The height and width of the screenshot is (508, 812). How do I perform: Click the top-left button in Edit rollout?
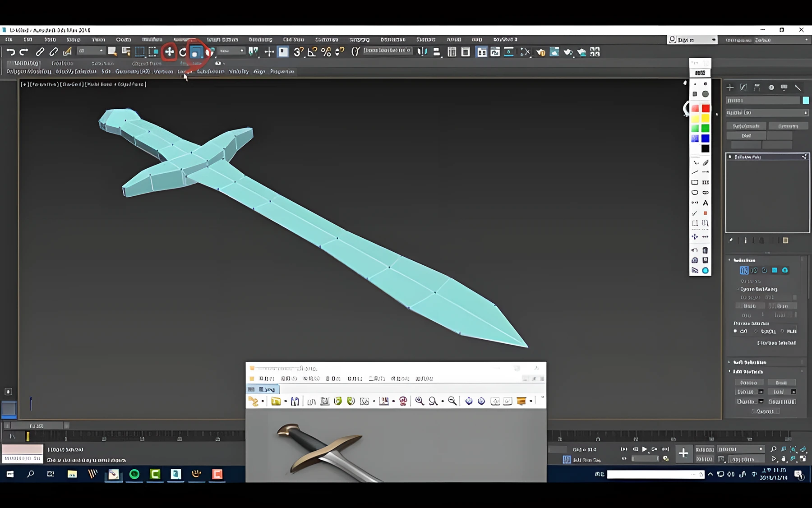(748, 383)
